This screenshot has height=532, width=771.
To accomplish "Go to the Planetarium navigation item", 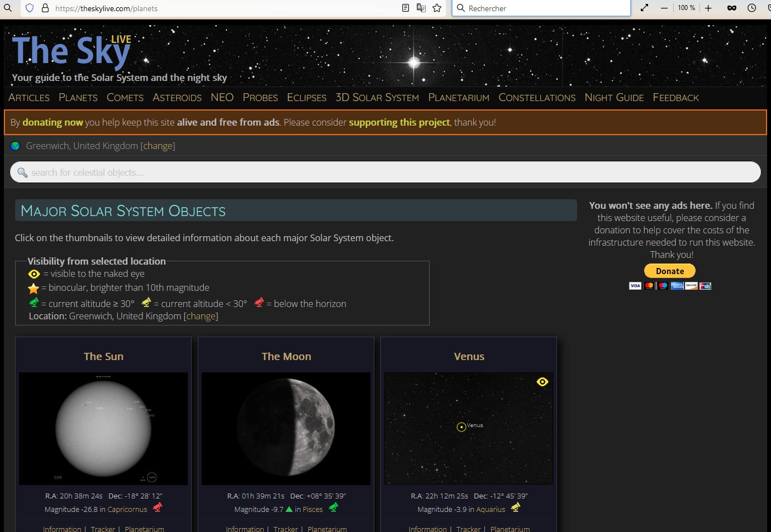I will (458, 98).
